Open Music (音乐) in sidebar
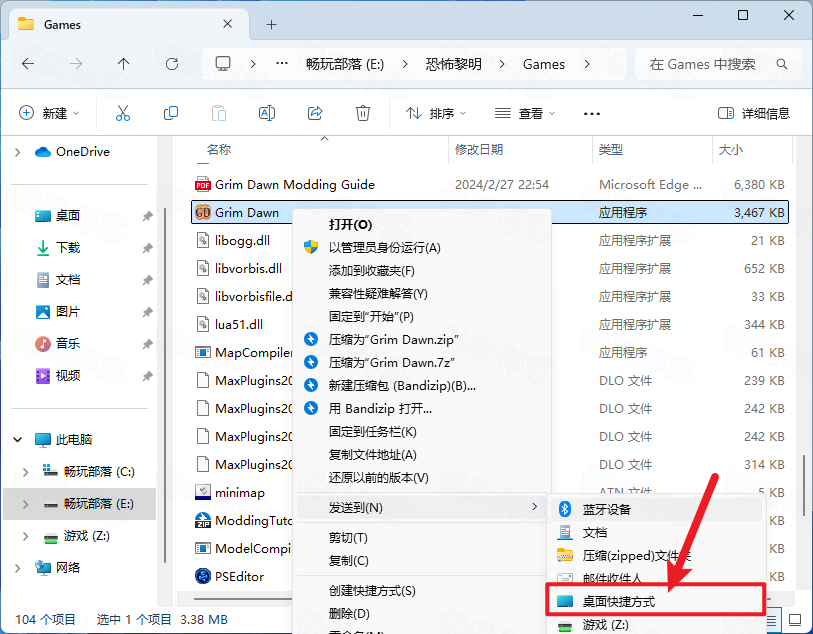Screen dimensions: 813x634 click(68, 344)
